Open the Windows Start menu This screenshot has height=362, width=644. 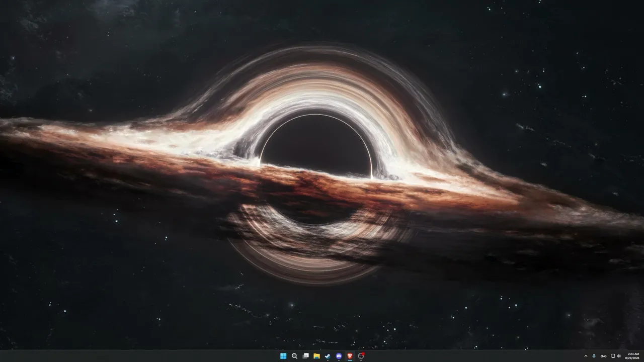click(x=283, y=356)
